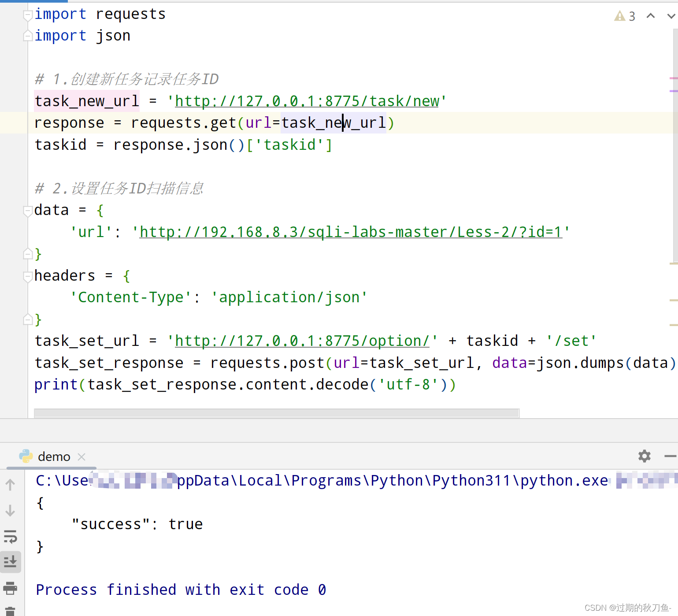Go to next highlighted error arrow

(671, 16)
